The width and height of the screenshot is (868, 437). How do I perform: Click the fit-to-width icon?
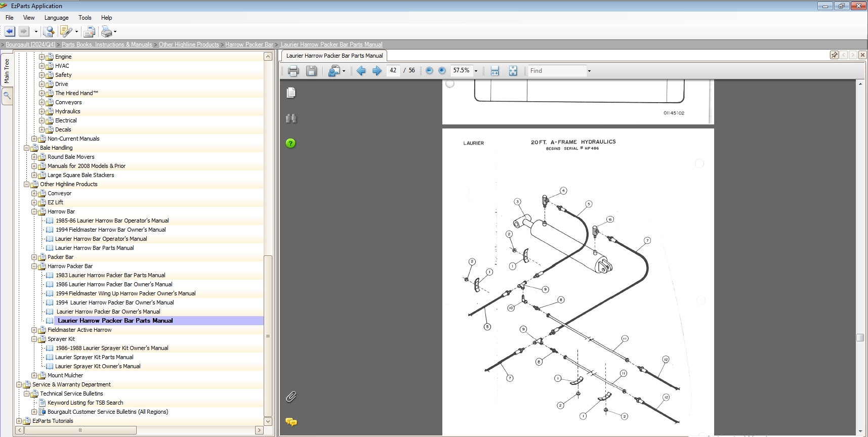click(495, 71)
